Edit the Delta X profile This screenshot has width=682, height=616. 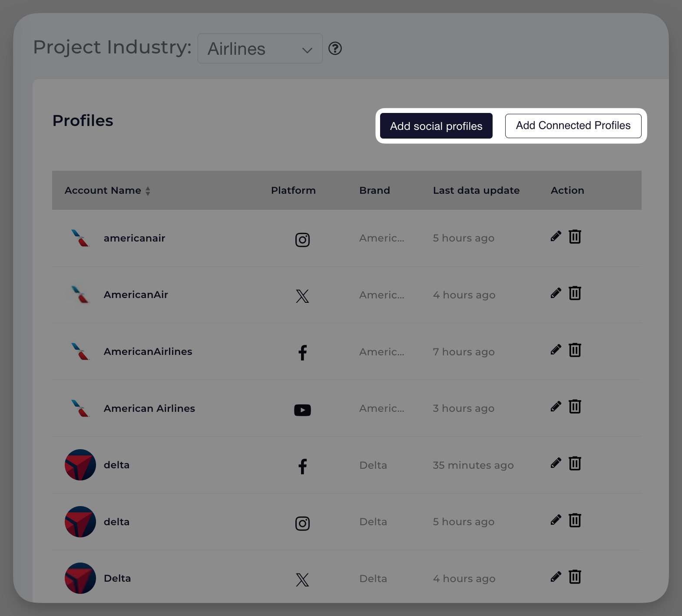(x=556, y=576)
